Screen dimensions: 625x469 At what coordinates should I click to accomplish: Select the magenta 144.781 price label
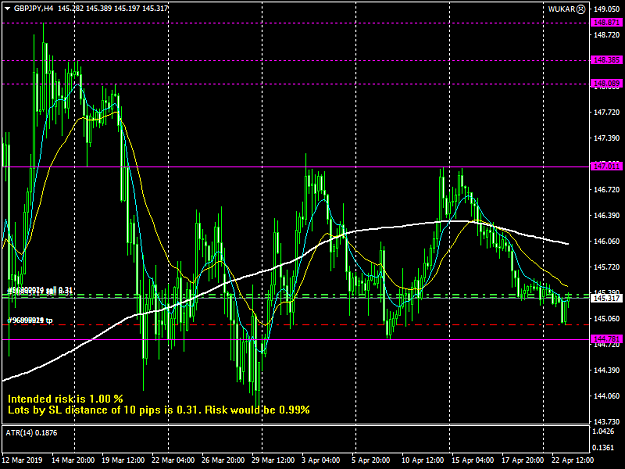[x=606, y=339]
